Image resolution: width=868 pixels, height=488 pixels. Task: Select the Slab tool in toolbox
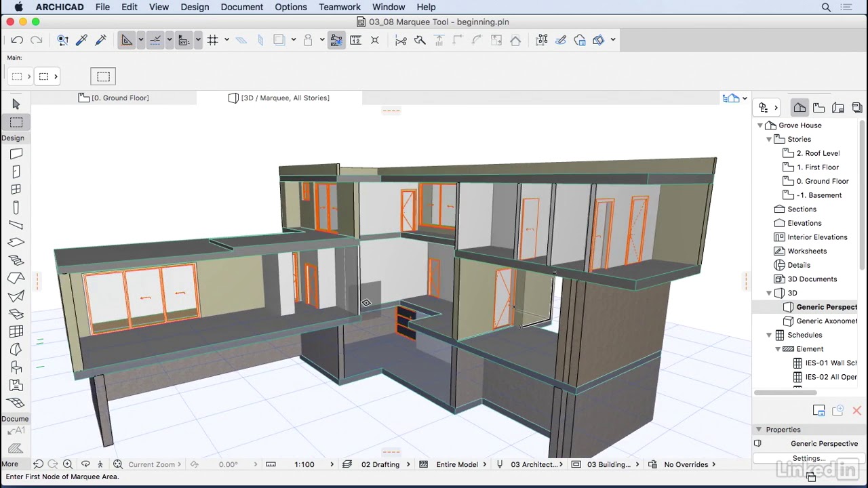[x=16, y=243]
